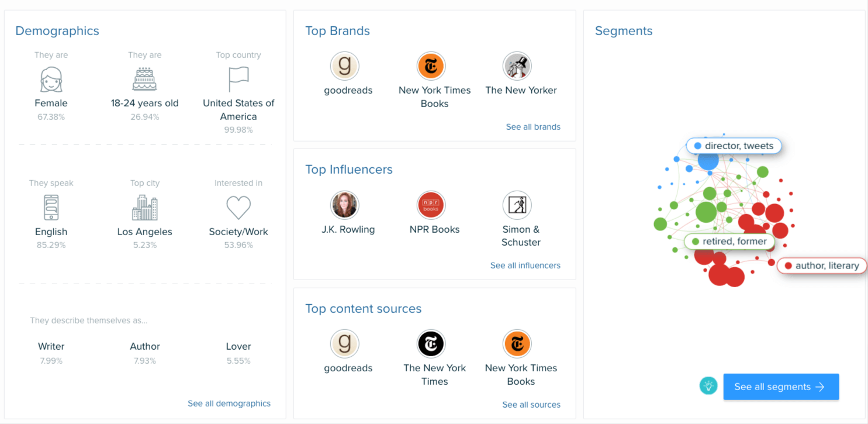868x424 pixels.
Task: Click the Simon & Schuster influencer icon
Action: click(517, 205)
